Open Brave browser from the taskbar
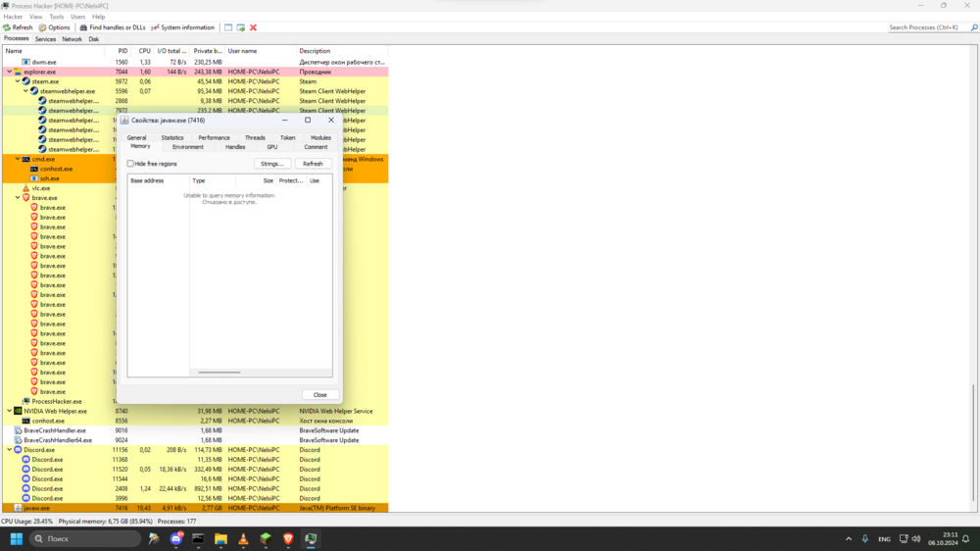The height and width of the screenshot is (551, 980). (x=288, y=538)
